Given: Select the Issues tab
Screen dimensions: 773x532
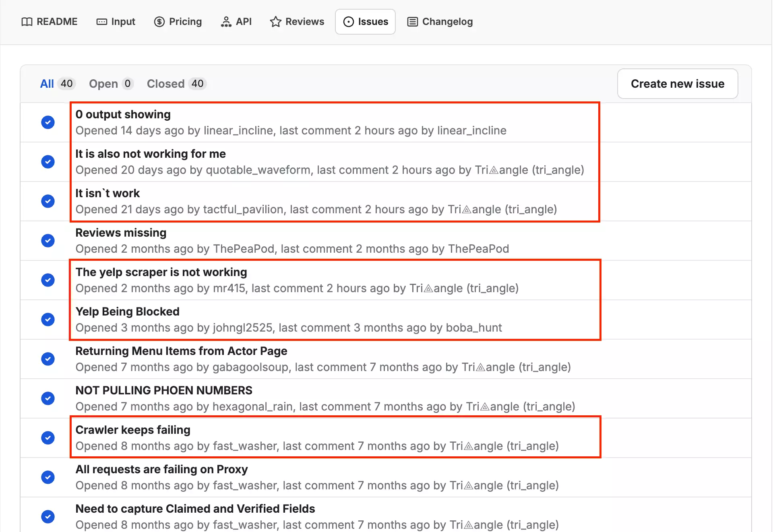Looking at the screenshot, I should pos(366,22).
